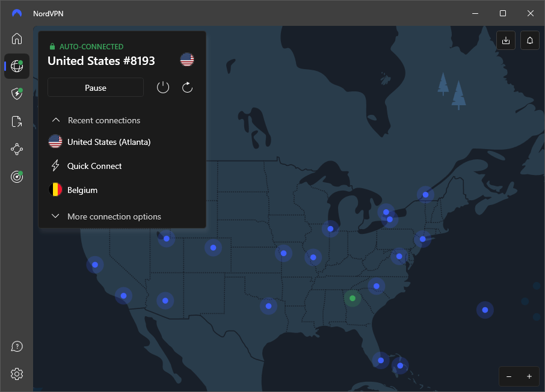Click the United States #8193 server name
Viewport: 545px width, 392px height.
[101, 61]
